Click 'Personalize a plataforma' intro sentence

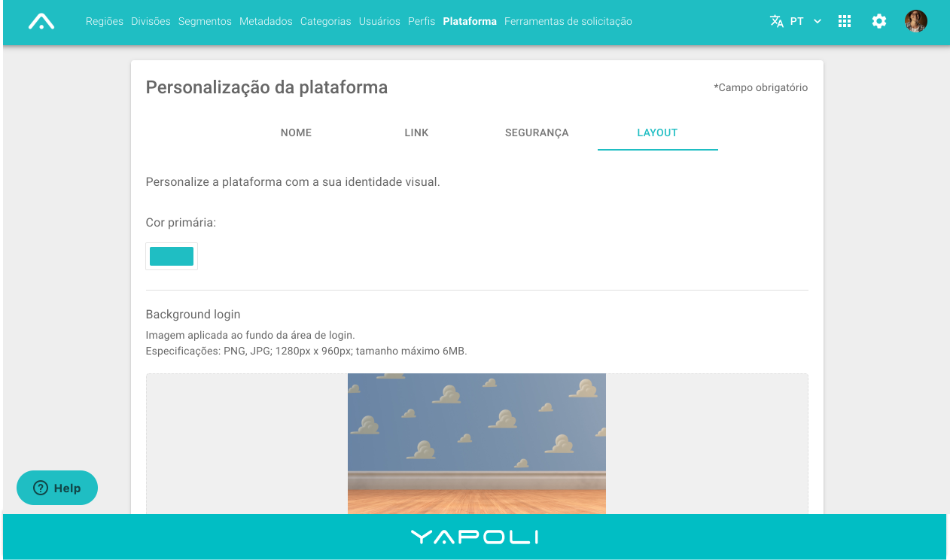click(x=293, y=182)
